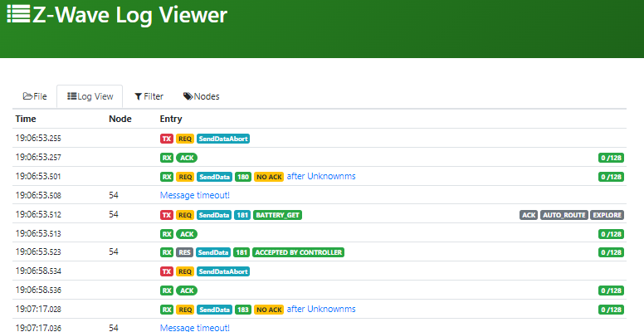Click the list icon in the header title

[x=17, y=15]
